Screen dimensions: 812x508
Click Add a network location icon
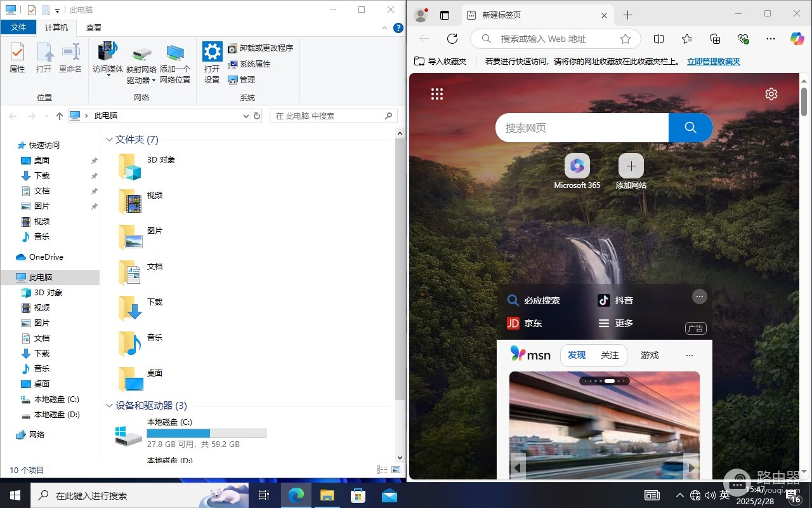pyautogui.click(x=175, y=53)
